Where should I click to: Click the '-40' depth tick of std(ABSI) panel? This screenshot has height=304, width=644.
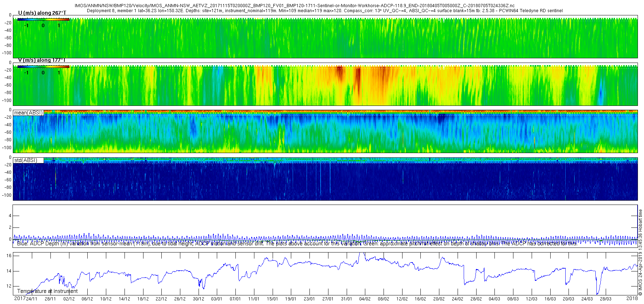pos(8,172)
